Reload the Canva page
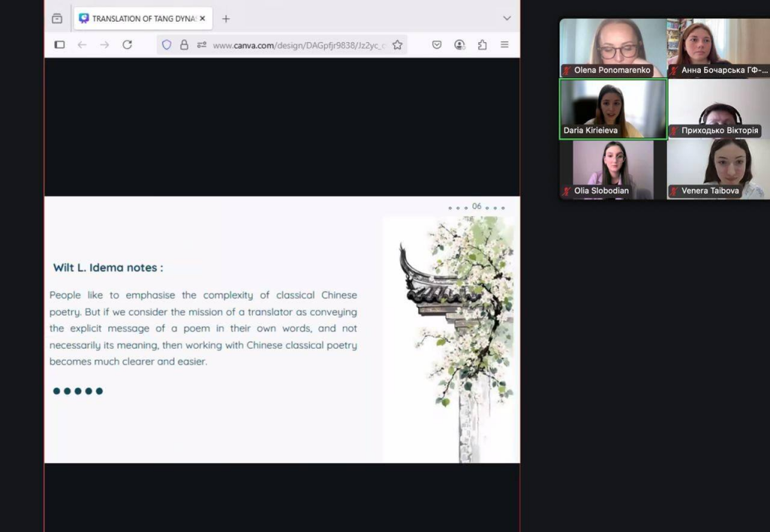Screen dimensions: 770x532 pos(127,45)
